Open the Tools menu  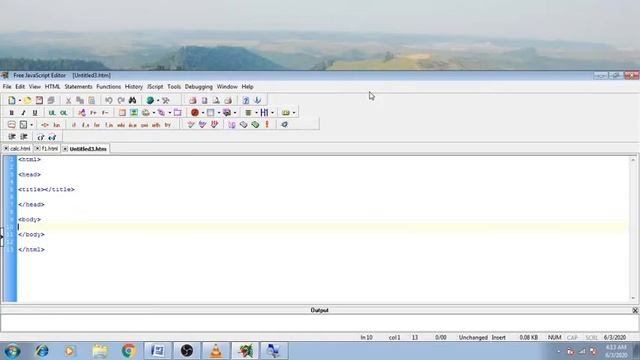point(174,87)
